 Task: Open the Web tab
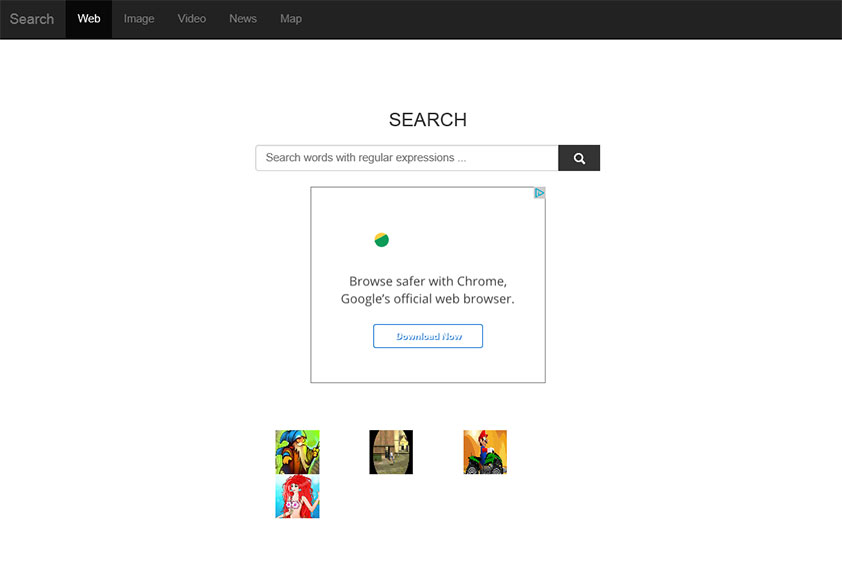(89, 19)
